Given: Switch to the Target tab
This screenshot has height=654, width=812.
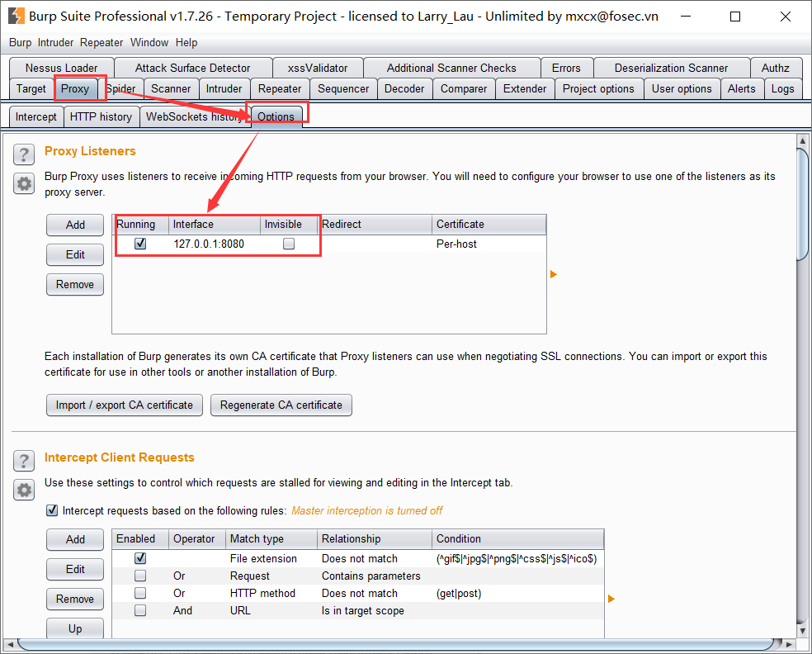Looking at the screenshot, I should [31, 88].
